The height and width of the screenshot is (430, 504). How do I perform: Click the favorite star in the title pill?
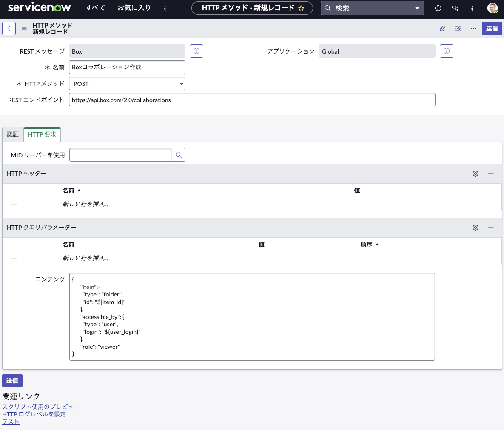tap(301, 9)
